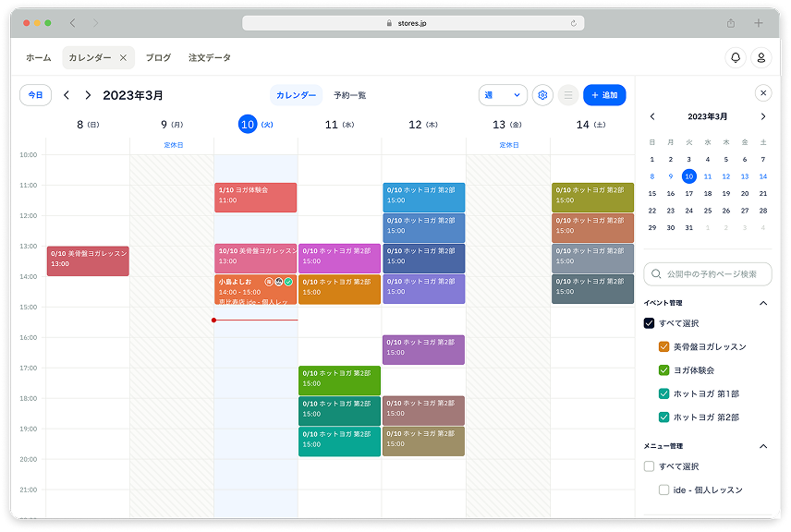Uncheck ホットヨガ 第1部 checkbox

[663, 393]
